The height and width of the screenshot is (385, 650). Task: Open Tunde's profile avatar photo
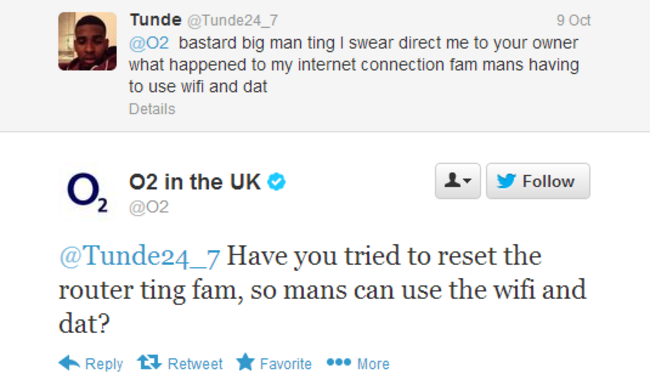point(87,41)
